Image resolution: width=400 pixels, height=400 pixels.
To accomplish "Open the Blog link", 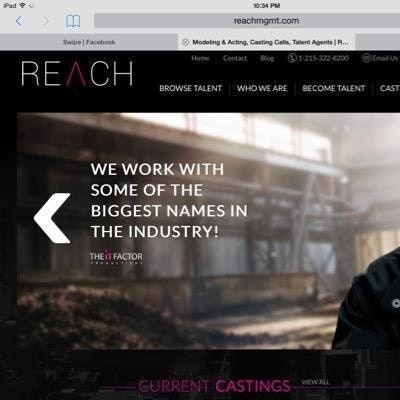I will [x=267, y=58].
